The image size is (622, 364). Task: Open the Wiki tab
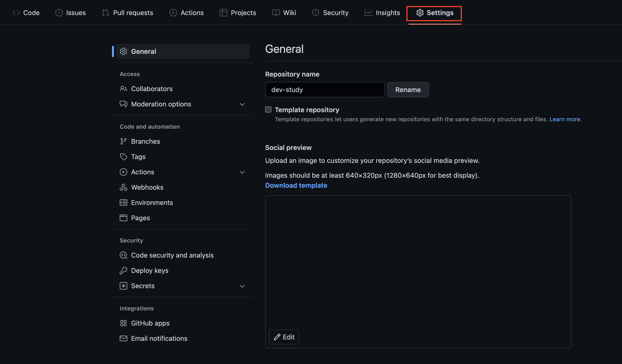pyautogui.click(x=284, y=13)
